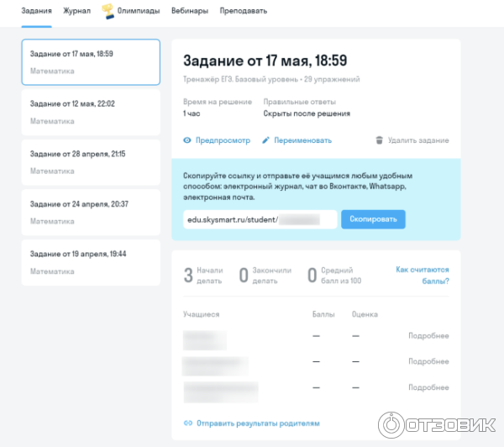Go to the Преподавать section

pyautogui.click(x=244, y=11)
